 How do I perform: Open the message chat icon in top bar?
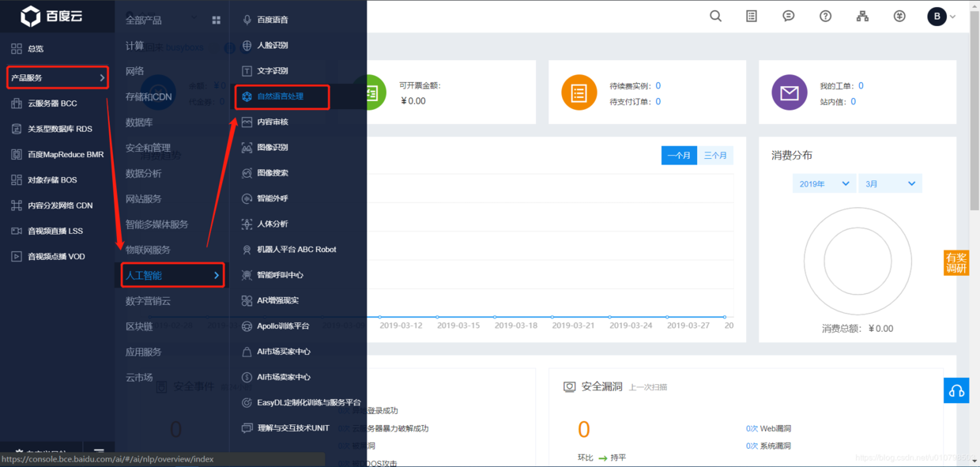click(x=789, y=16)
